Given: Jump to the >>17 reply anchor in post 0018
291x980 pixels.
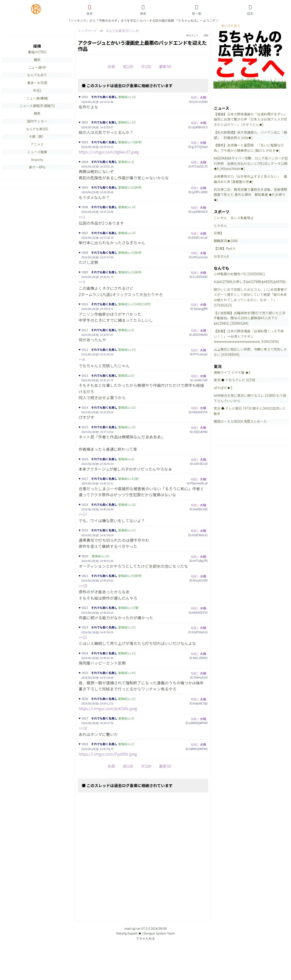Looking at the screenshot, I should coord(83,514).
